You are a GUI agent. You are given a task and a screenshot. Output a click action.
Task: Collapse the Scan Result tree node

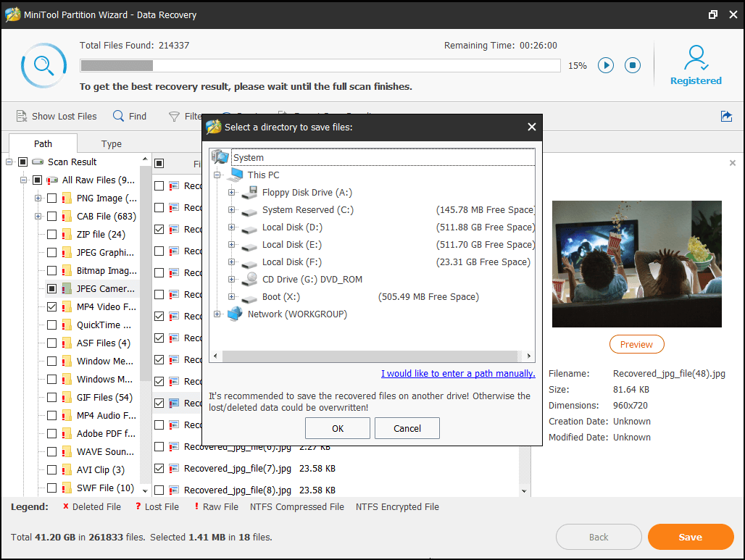pos(9,162)
